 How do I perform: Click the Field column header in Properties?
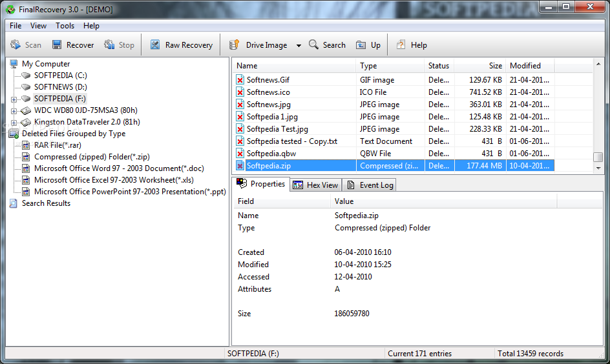tap(282, 201)
